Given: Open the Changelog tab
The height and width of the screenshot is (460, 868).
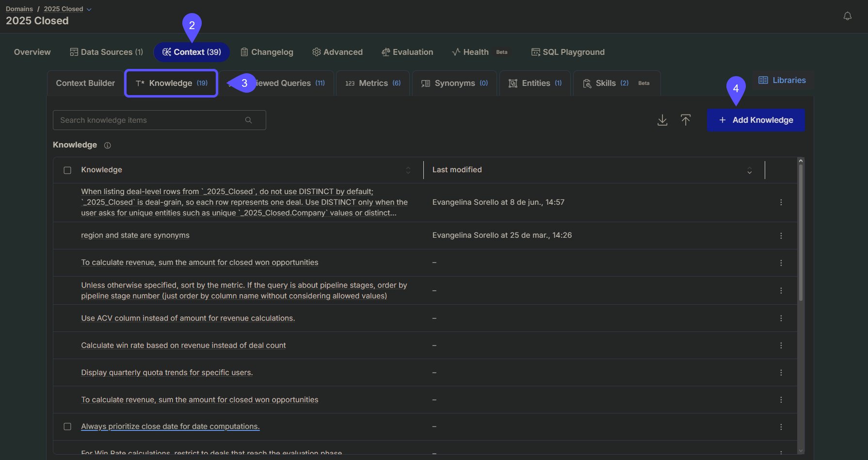Looking at the screenshot, I should pyautogui.click(x=267, y=52).
